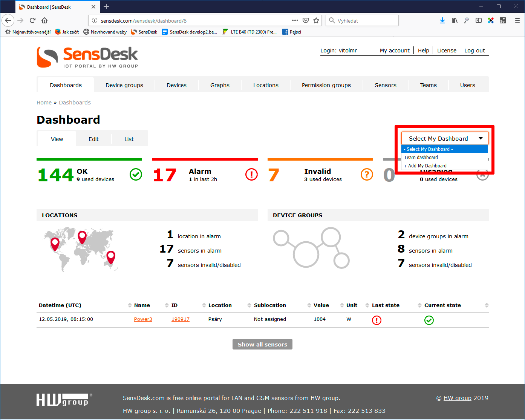
Task: Select highlighted - Select My Dashboard - option
Action: [x=445, y=149]
